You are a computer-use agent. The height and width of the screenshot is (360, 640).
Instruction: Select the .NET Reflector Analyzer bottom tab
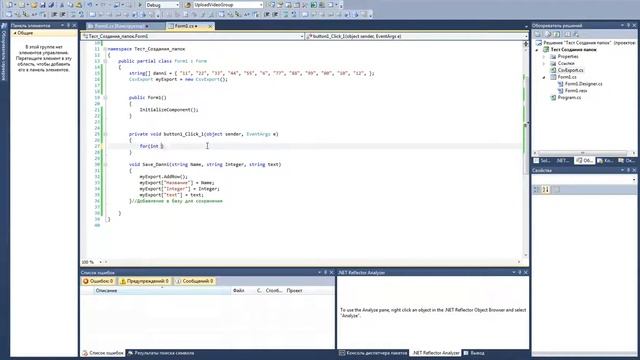pos(436,353)
